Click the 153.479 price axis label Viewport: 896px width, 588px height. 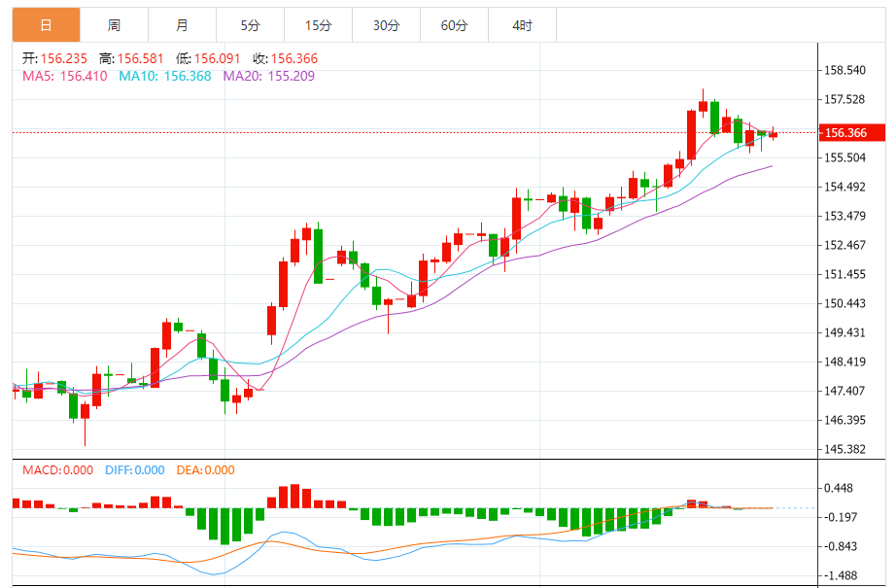pos(844,216)
